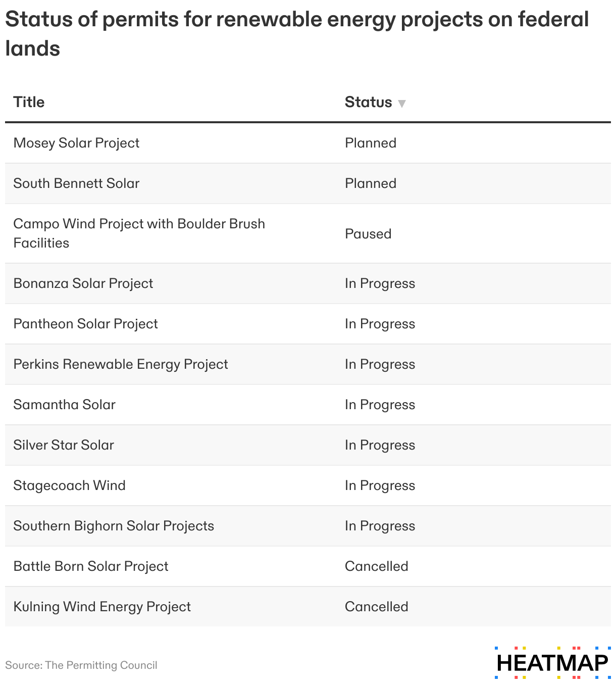Click the Heatmap logo

[x=552, y=662]
